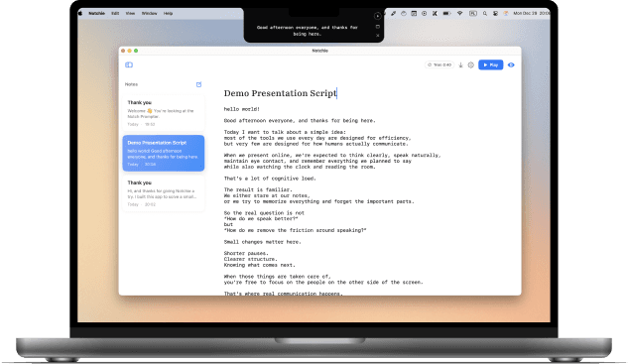Click the time duration pill in toolbar

click(440, 64)
